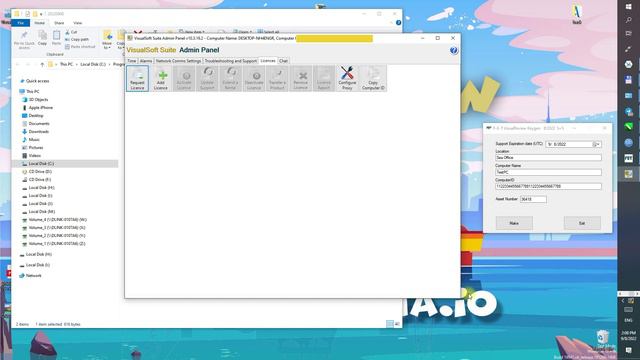
Task: Open Pictures in the navigation pane
Action: click(36, 148)
